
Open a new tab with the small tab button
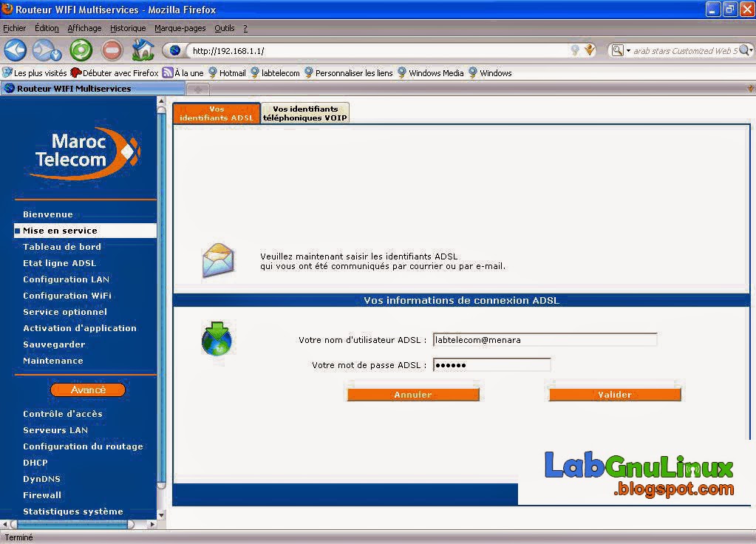[197, 89]
